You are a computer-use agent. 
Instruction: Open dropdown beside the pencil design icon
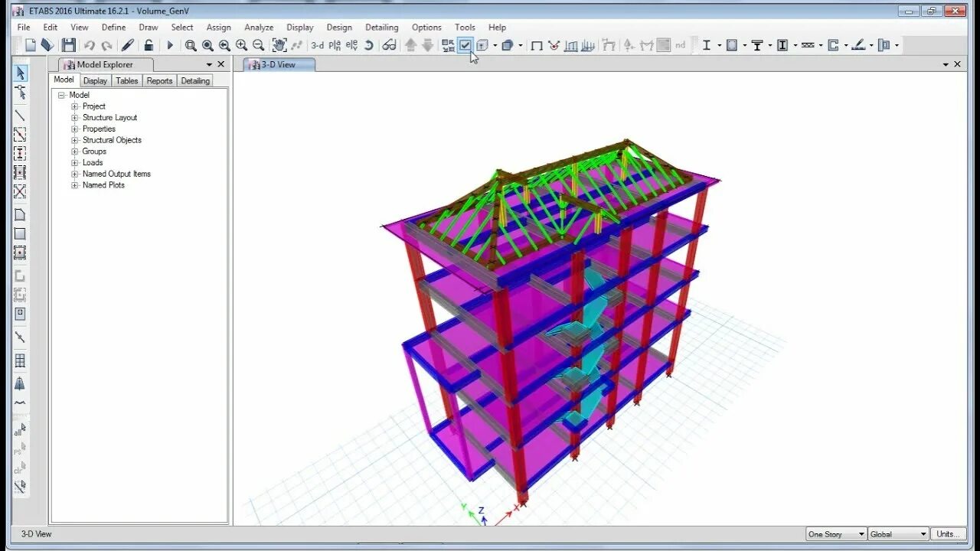[871, 45]
